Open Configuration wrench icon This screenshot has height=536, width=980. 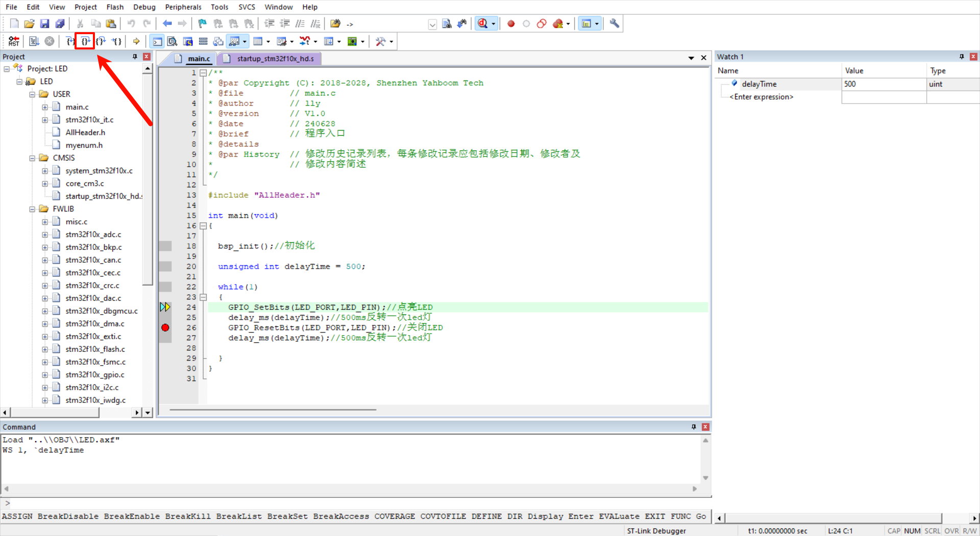(x=615, y=23)
